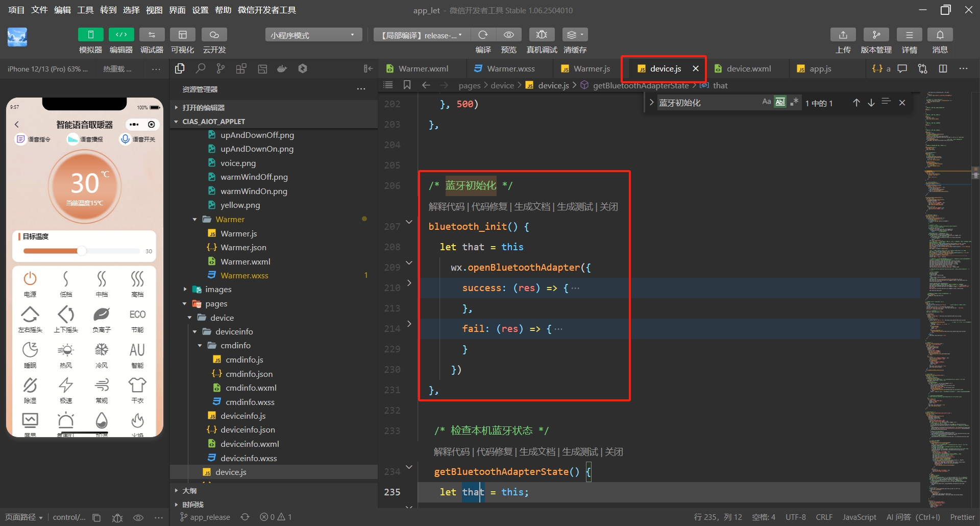Image resolution: width=980 pixels, height=526 pixels.
Task: Click the compile (编译) refresh icon
Action: 483,35
